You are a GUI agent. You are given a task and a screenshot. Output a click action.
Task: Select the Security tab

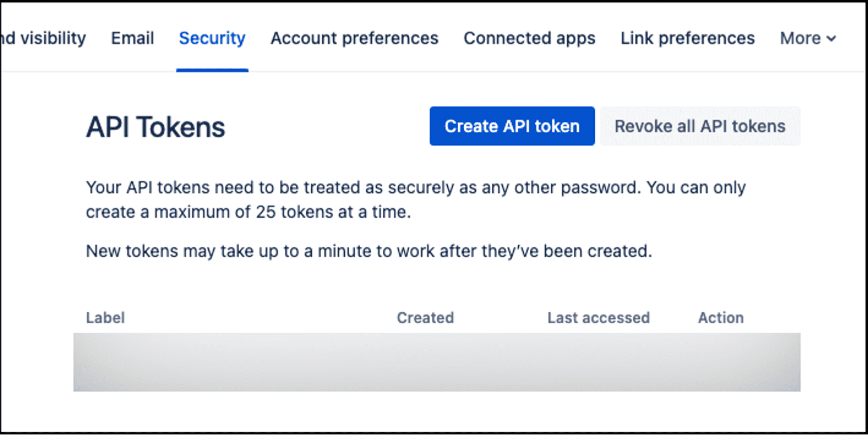point(212,38)
